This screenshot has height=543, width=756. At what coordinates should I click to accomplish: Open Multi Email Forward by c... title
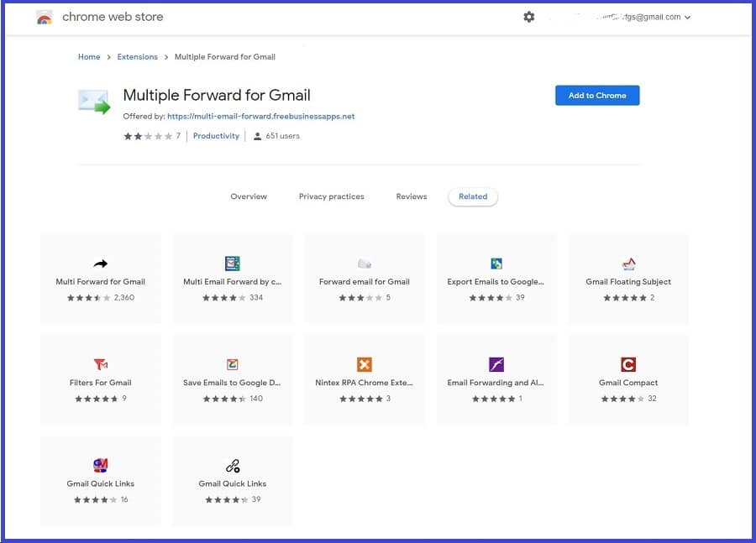(233, 282)
